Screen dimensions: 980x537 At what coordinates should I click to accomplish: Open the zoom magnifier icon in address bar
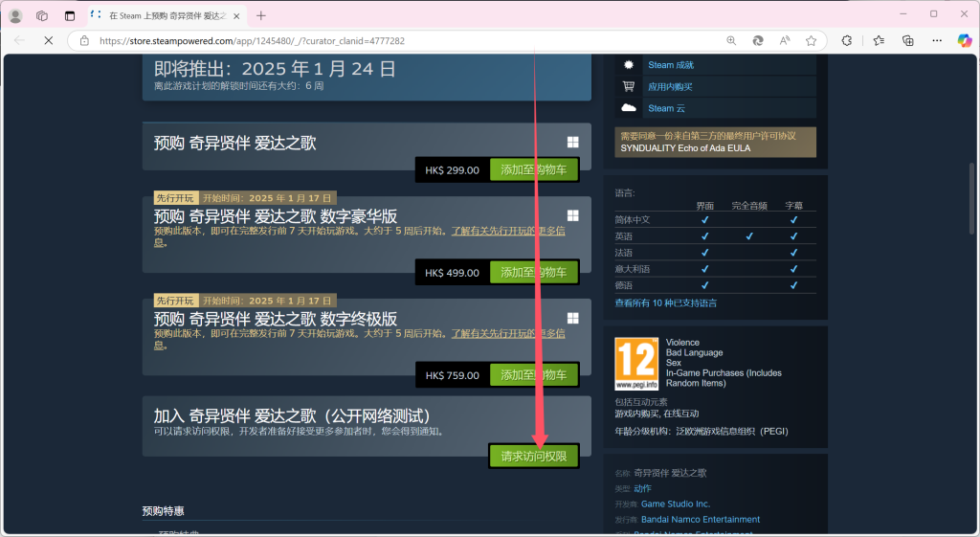(x=731, y=40)
